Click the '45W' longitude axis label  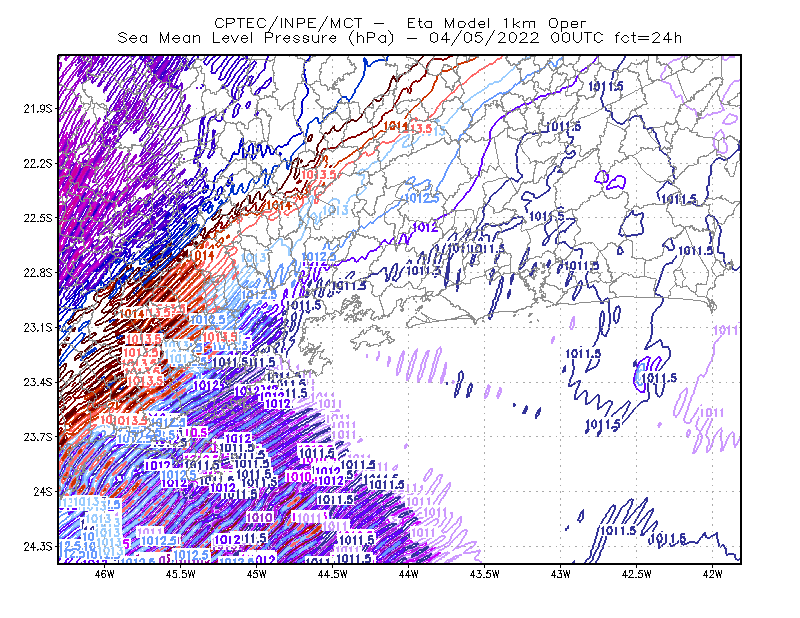[257, 574]
